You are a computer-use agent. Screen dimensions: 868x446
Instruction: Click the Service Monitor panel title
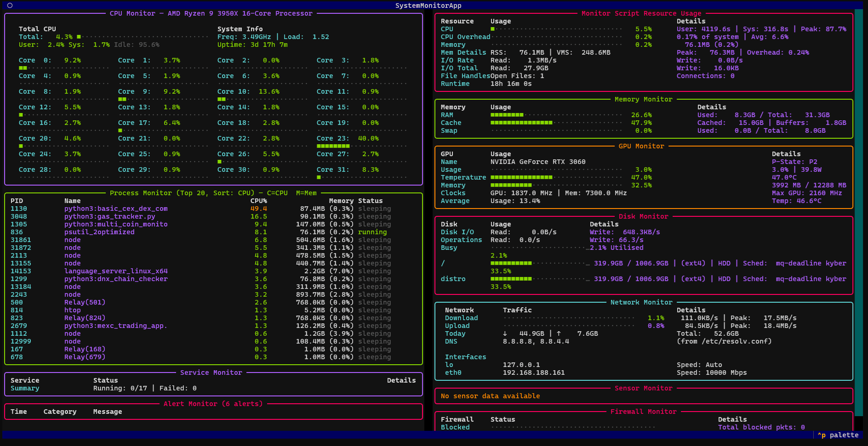211,373
